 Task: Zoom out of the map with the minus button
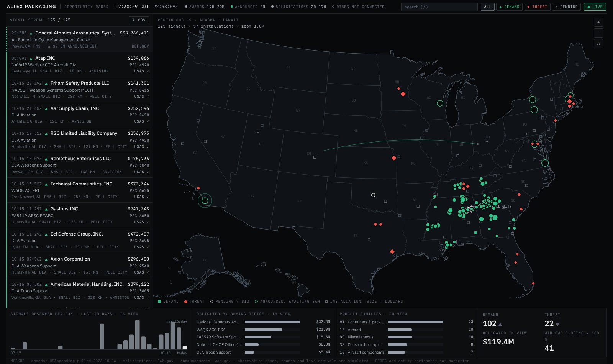598,33
